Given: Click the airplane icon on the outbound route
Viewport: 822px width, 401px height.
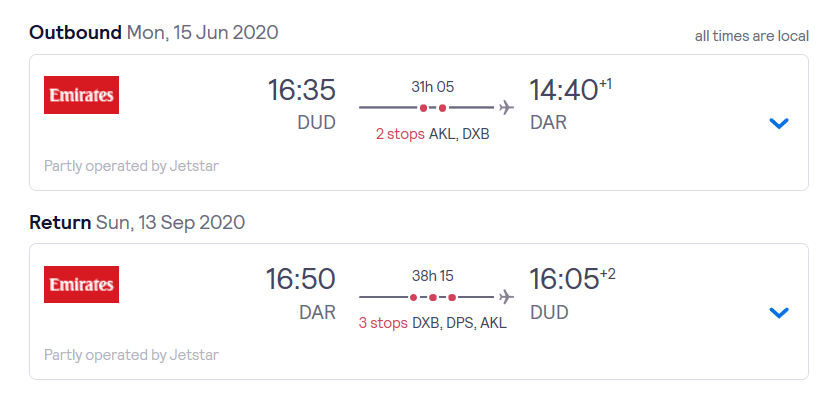Looking at the screenshot, I should click(506, 107).
